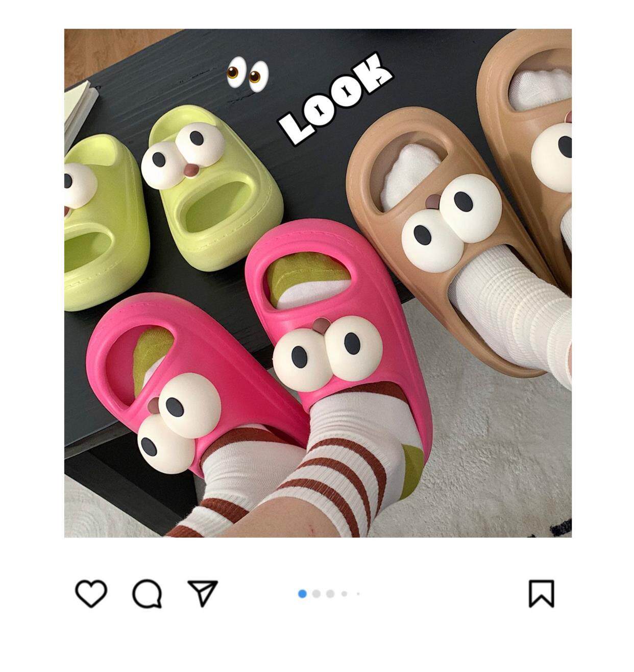Open comments with speech bubble icon
The width and height of the screenshot is (634, 672).
(x=148, y=594)
